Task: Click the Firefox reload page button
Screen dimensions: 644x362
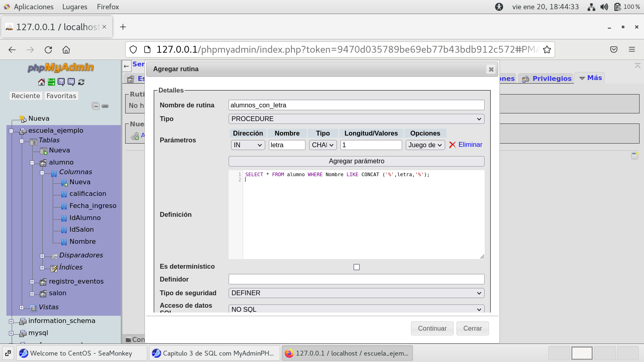Action: pos(48,49)
